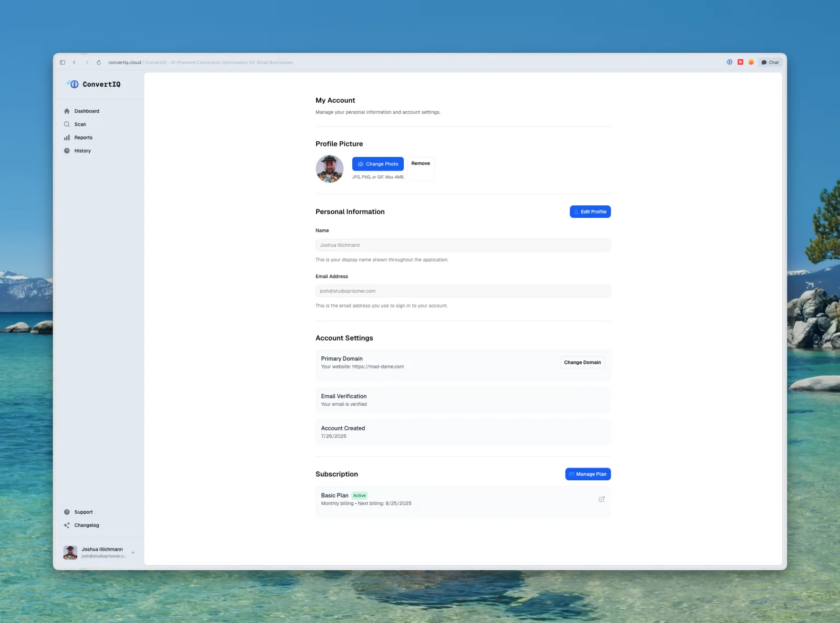The height and width of the screenshot is (623, 840).
Task: Click the Manage Plan button
Action: point(588,474)
